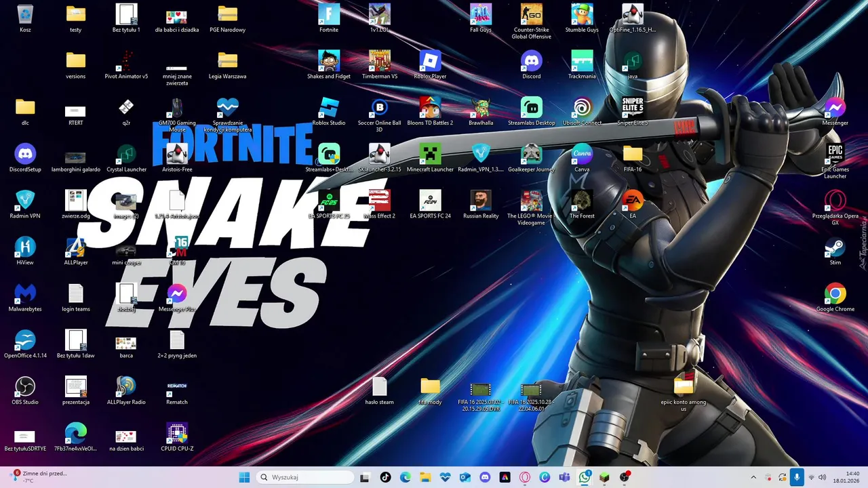
Task: Expand the hidden system tray icons chevron
Action: coord(753,477)
